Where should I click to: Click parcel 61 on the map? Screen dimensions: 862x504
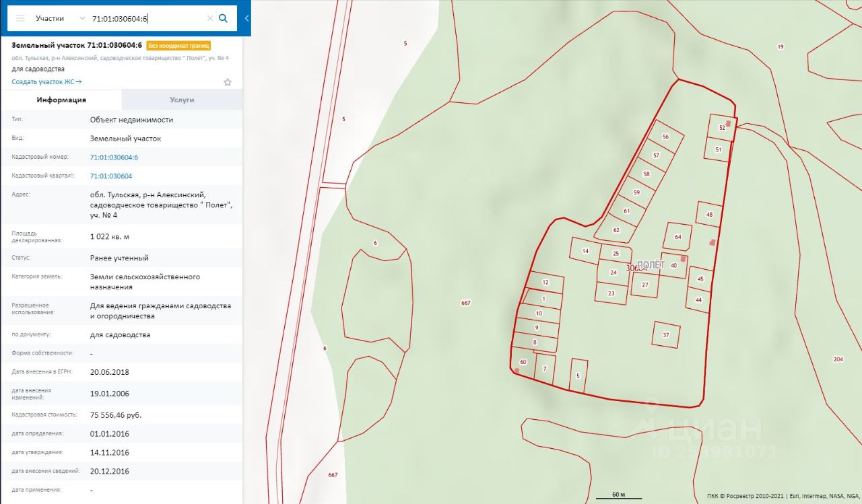(626, 211)
